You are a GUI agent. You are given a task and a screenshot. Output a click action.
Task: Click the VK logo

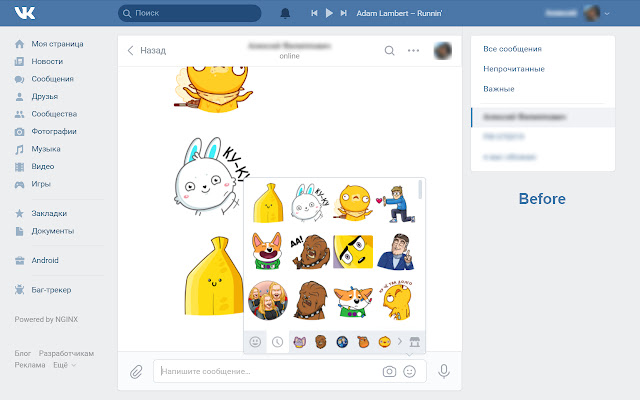pyautogui.click(x=25, y=13)
